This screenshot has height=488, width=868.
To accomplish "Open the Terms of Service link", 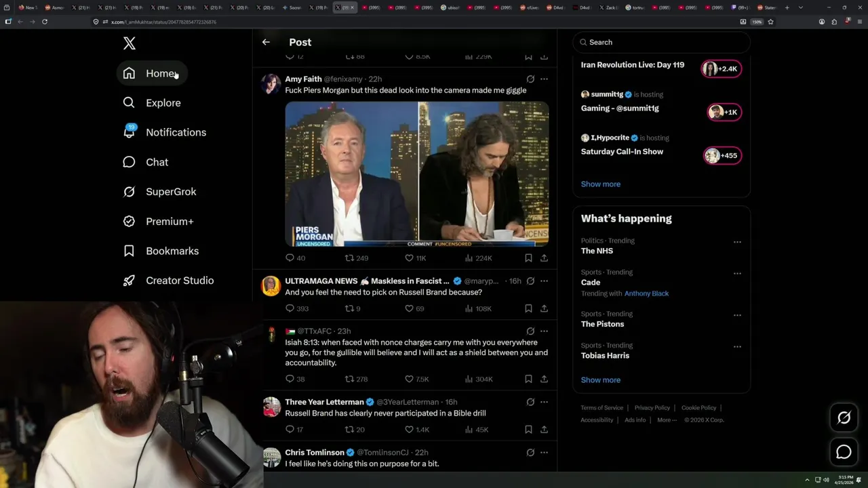I will tap(601, 408).
